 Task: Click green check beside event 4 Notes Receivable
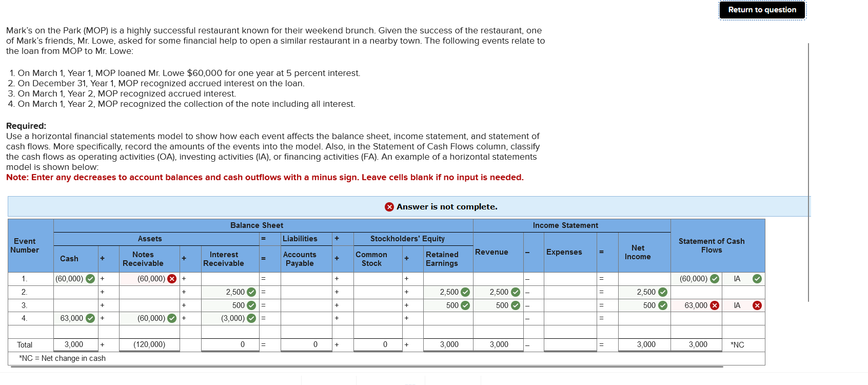click(172, 318)
